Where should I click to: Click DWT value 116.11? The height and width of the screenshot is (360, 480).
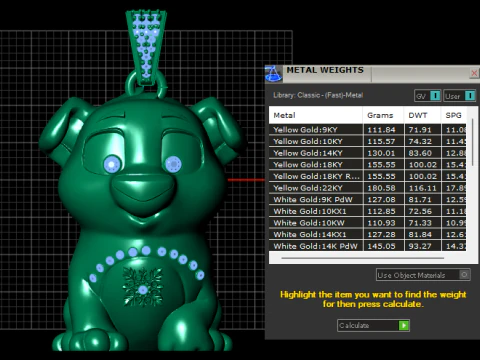pyautogui.click(x=422, y=188)
